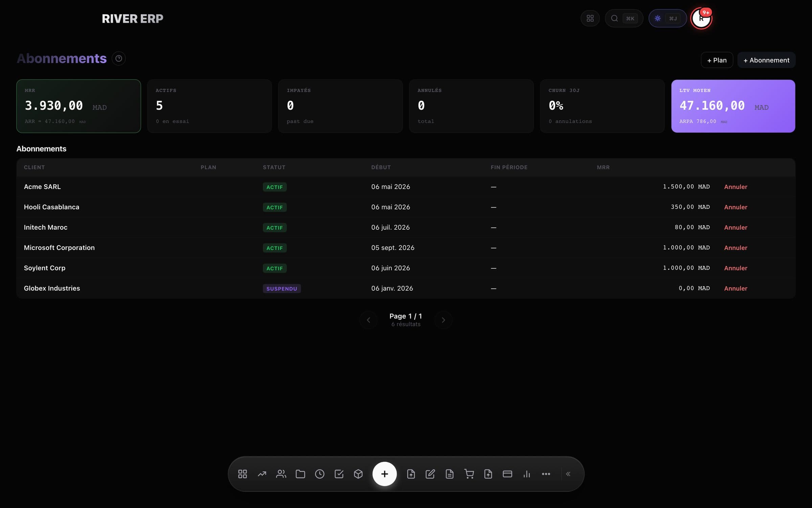The width and height of the screenshot is (812, 508).
Task: Cancel the Acme SARL subscription via Annuler
Action: point(736,187)
